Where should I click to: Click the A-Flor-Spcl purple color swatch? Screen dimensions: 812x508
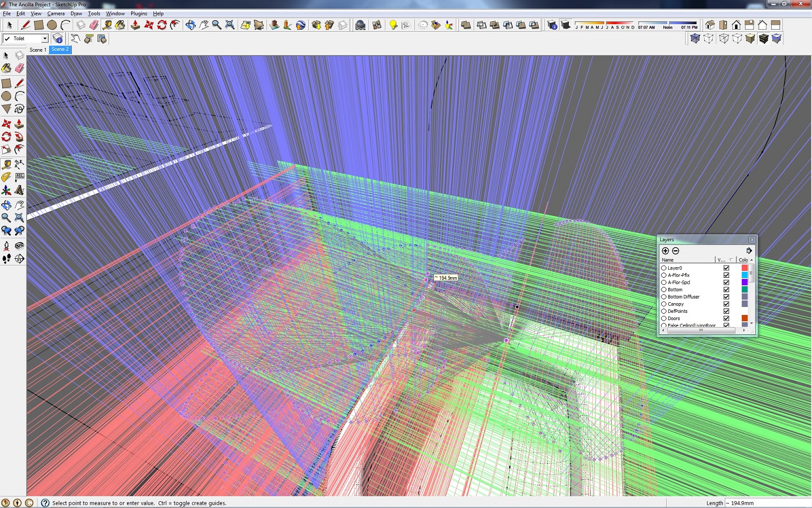point(744,283)
